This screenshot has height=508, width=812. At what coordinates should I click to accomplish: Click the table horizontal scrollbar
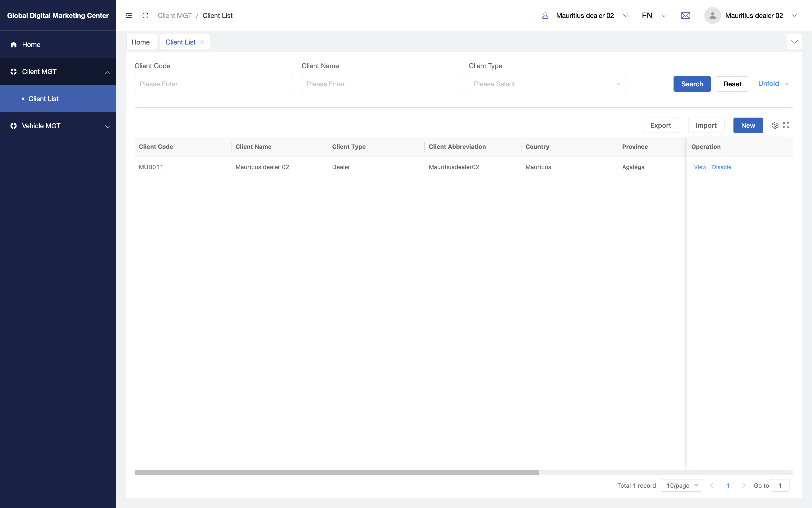coord(337,472)
